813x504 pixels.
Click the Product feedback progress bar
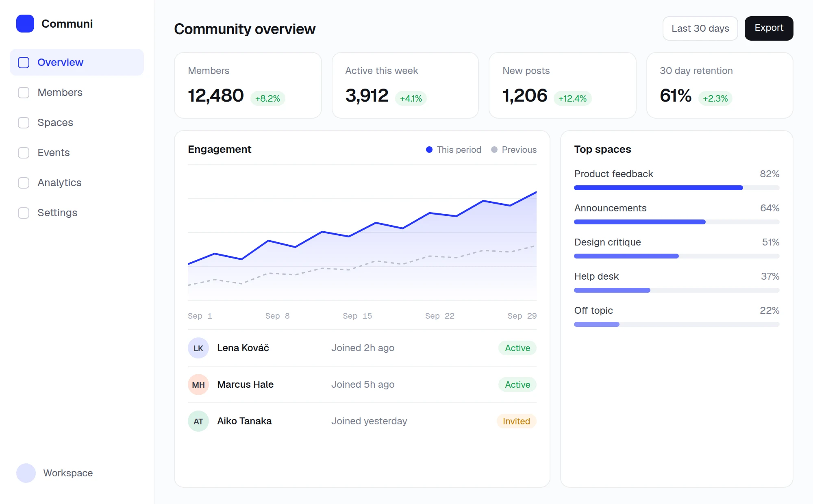tap(676, 188)
